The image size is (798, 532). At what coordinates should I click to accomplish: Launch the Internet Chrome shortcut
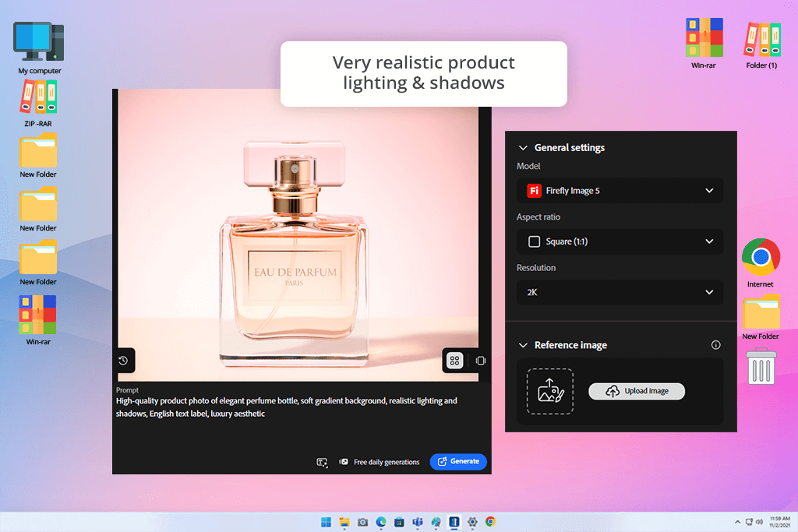[761, 263]
